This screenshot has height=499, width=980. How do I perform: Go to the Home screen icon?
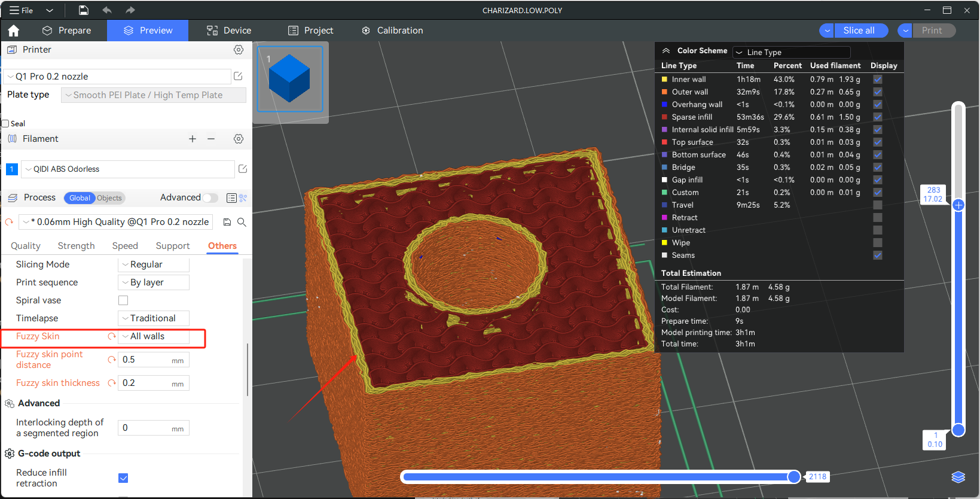[x=14, y=31]
